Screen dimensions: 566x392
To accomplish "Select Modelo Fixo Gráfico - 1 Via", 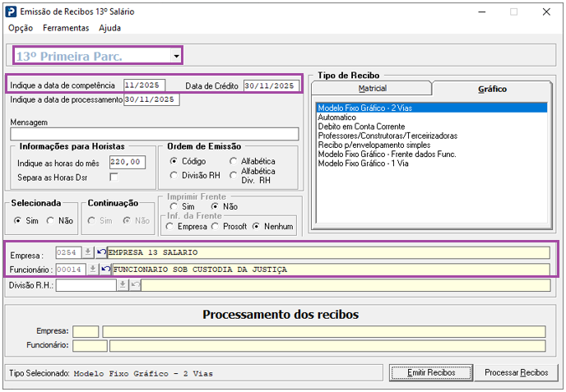I will (x=432, y=164).
